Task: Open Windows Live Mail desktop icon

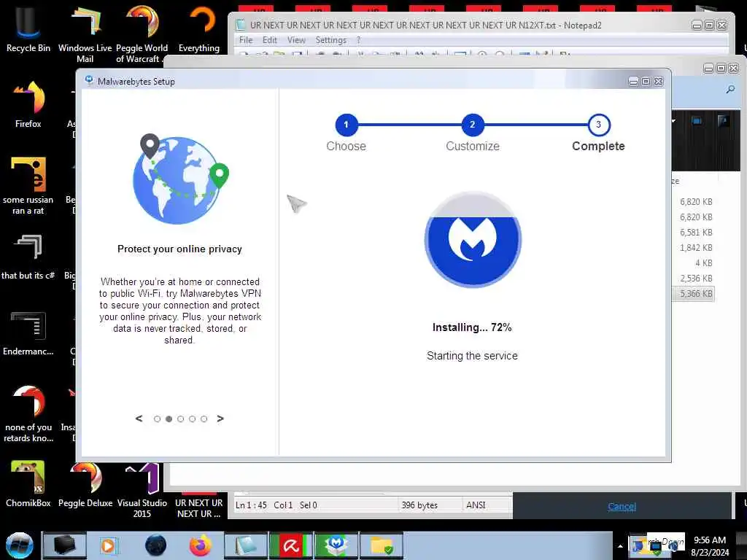Action: pos(85,34)
